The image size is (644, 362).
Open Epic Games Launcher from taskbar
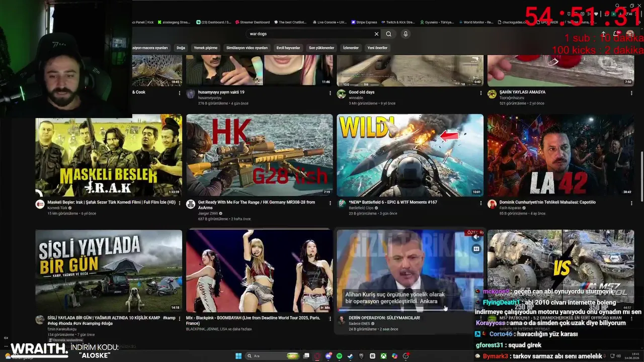(x=361, y=356)
